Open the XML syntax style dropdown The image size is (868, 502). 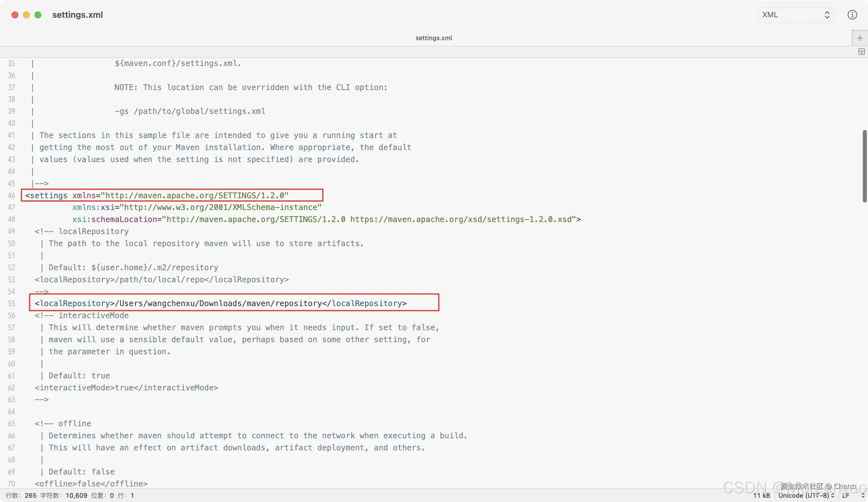pos(795,15)
